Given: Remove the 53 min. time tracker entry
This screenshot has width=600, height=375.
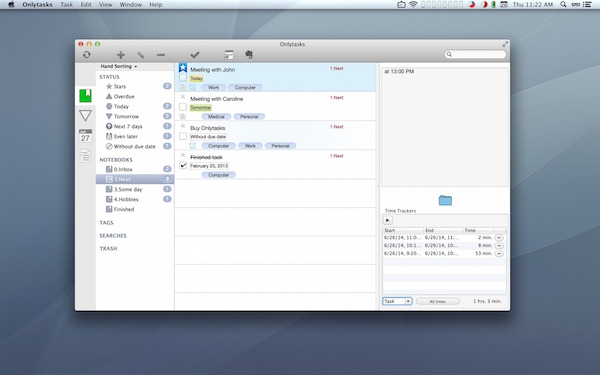Looking at the screenshot, I should [499, 254].
